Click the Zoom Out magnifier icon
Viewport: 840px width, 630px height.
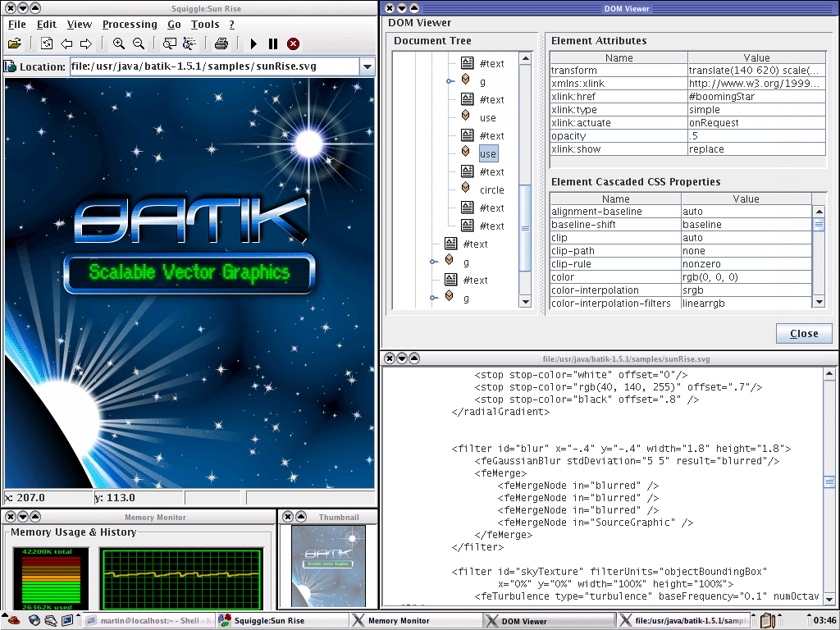click(138, 44)
